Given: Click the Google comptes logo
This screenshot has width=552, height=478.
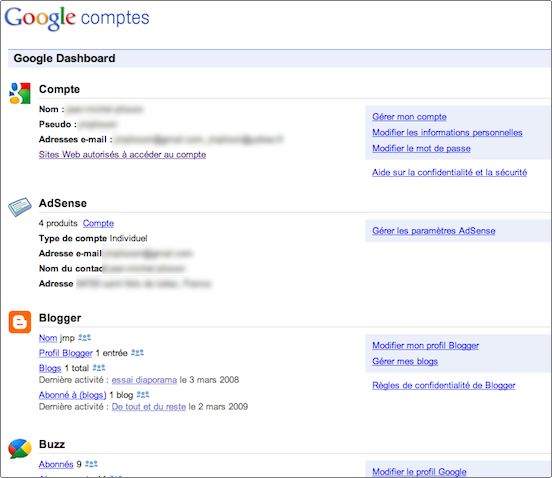Looking at the screenshot, I should (77, 18).
